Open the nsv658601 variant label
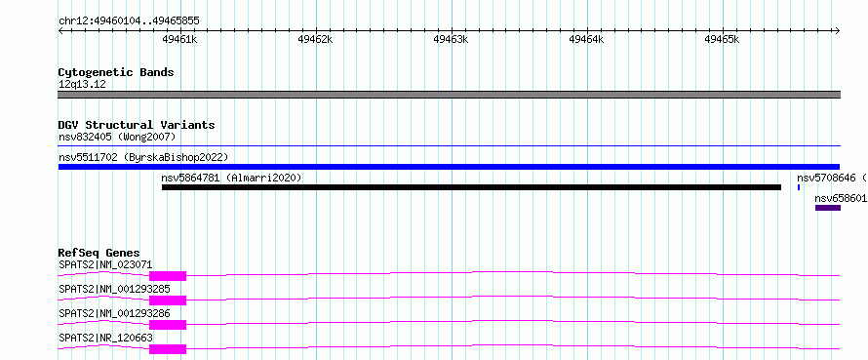Screen dimensions: 868x360 841,198
